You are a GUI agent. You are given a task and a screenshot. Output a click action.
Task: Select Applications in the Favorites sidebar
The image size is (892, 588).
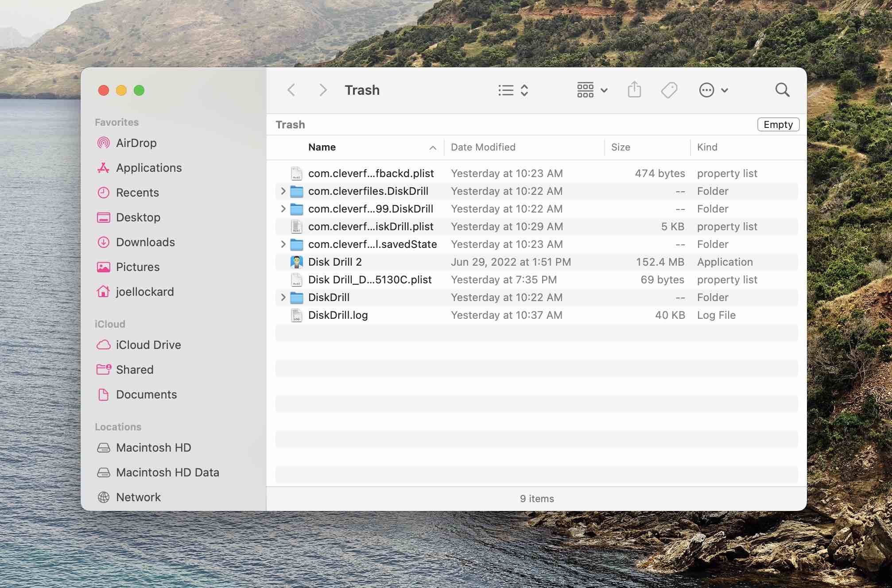[149, 167]
